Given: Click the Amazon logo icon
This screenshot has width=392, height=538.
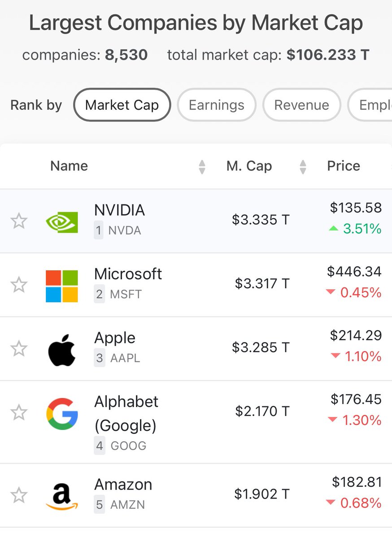Looking at the screenshot, I should [x=62, y=496].
